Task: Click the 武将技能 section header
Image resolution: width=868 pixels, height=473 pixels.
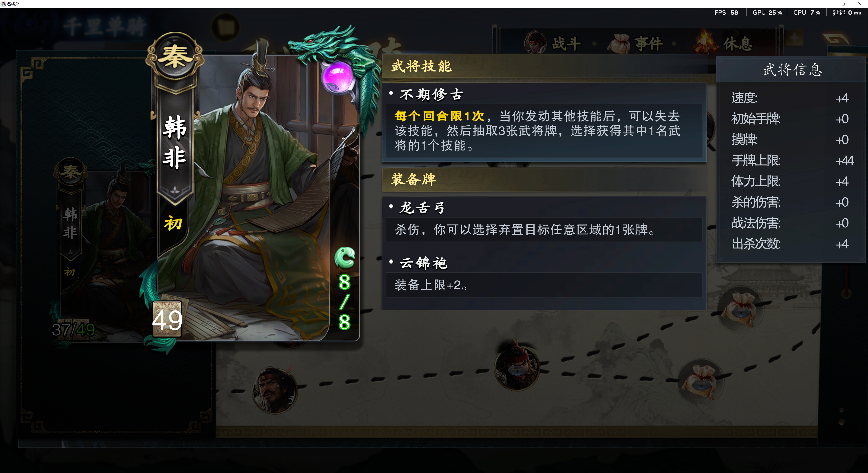Action: (421, 66)
